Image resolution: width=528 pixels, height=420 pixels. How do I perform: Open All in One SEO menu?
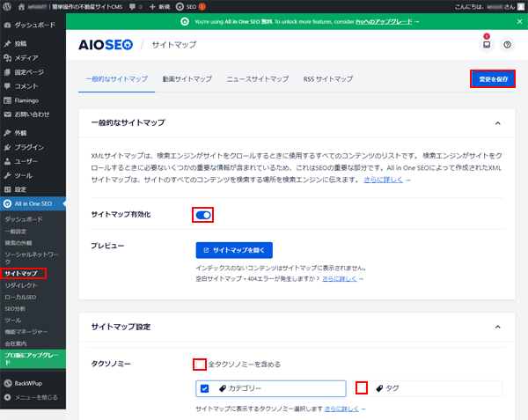pos(33,203)
